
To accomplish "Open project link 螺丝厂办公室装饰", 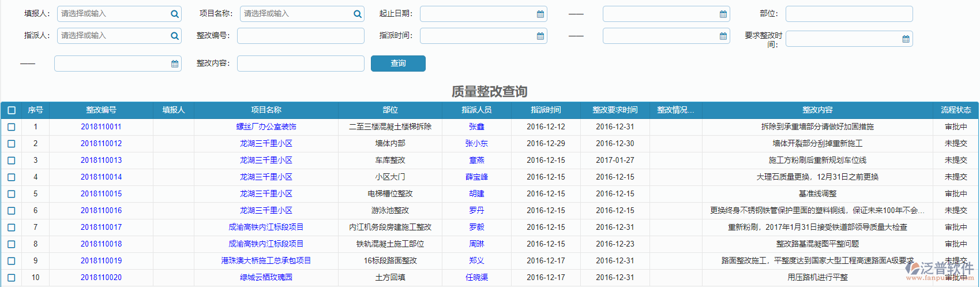I will pos(266,127).
